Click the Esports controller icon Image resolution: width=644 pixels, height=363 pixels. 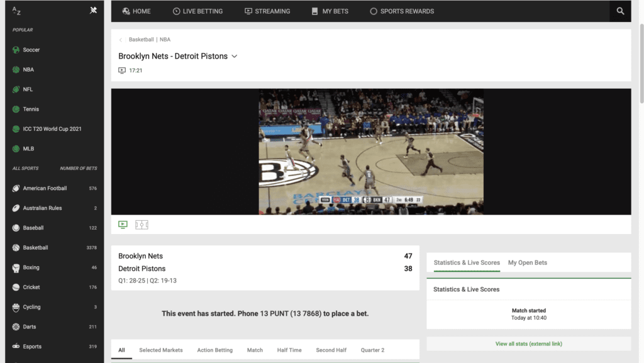pyautogui.click(x=16, y=347)
